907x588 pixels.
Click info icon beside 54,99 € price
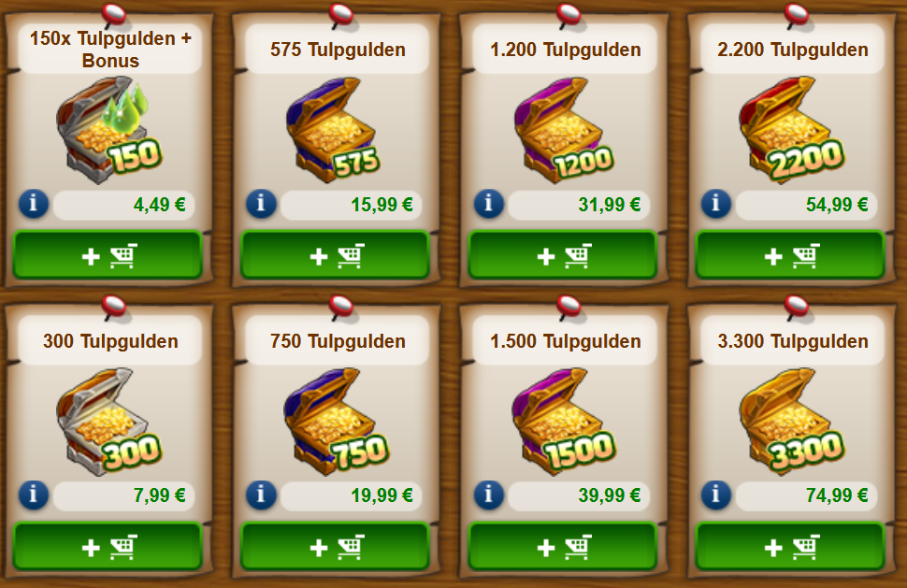click(x=716, y=204)
